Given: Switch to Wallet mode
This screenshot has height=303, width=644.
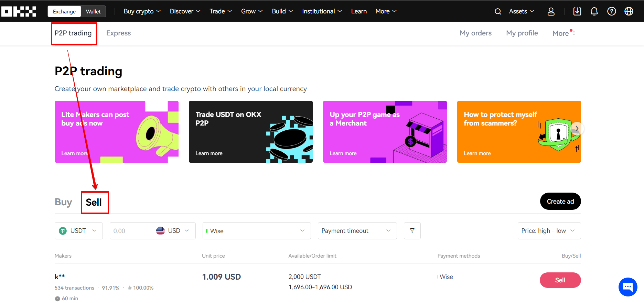Looking at the screenshot, I should pos(93,11).
